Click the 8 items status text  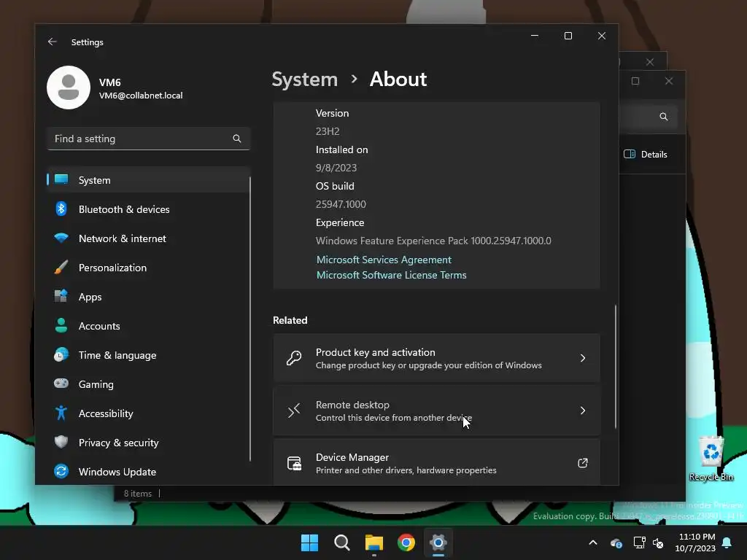(x=138, y=494)
